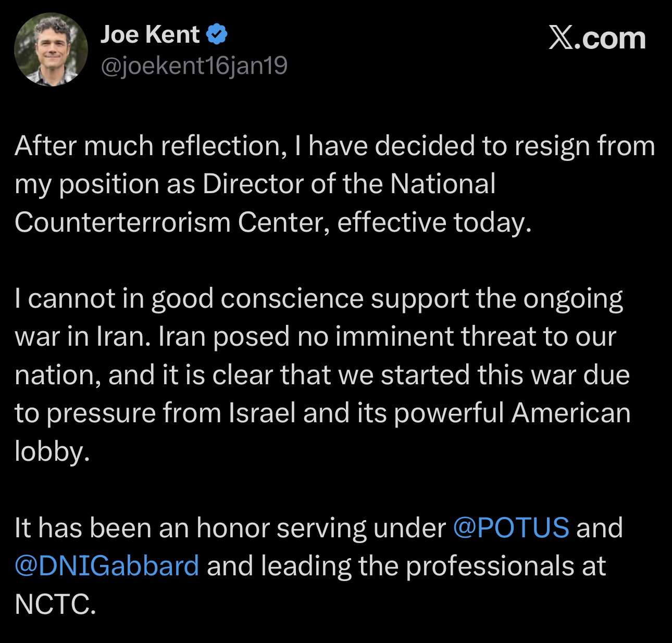Screen dimensions: 672x643
Task: Click the paragraph about the war in Iran
Action: pos(323,374)
